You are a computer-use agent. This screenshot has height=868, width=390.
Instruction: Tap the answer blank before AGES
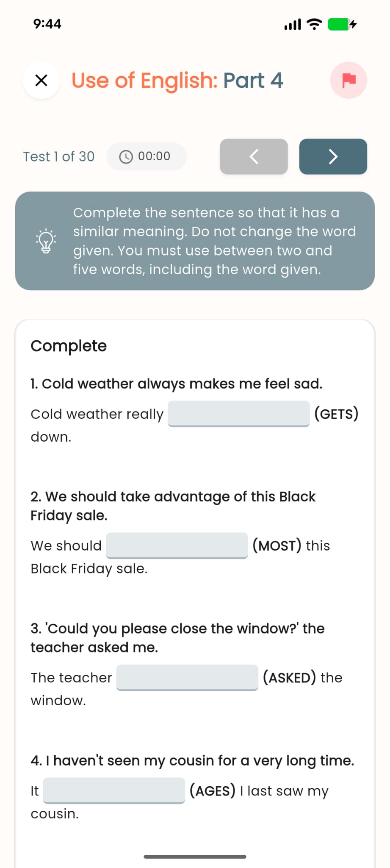pos(115,791)
